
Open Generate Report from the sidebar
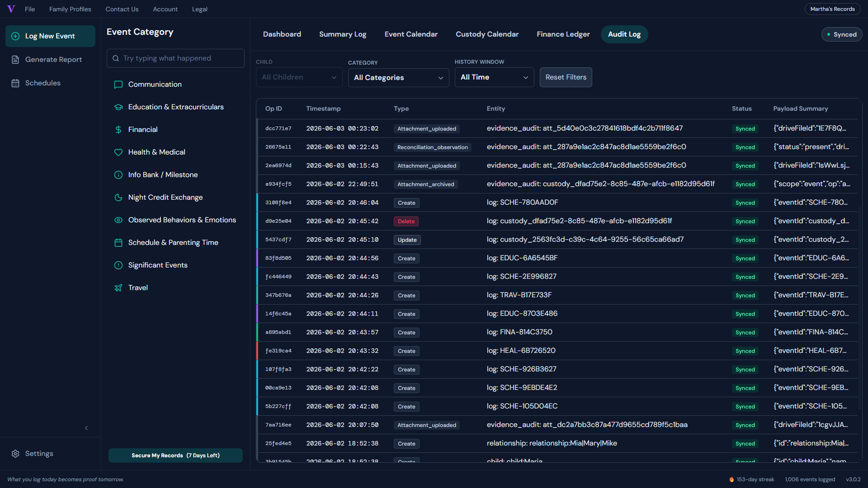50,60
